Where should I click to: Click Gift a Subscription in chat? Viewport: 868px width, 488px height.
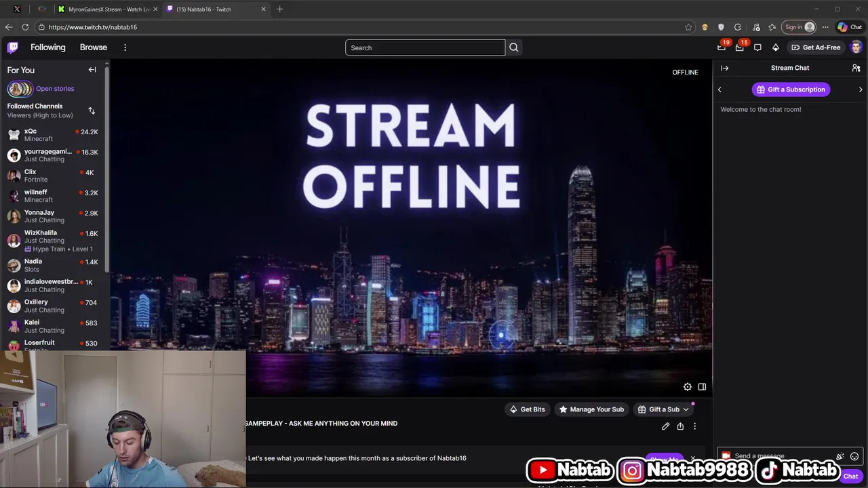click(791, 89)
